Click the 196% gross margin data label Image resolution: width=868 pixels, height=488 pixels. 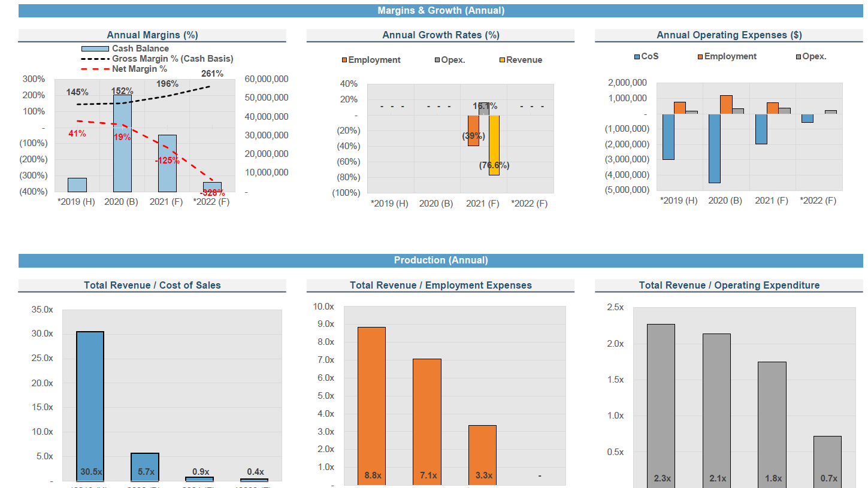click(168, 84)
